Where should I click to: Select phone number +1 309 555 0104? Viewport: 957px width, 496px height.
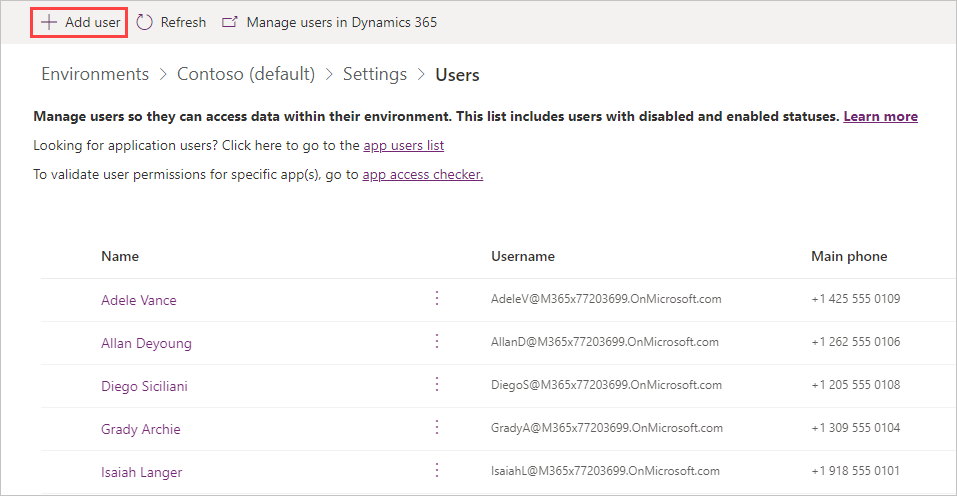coord(856,428)
